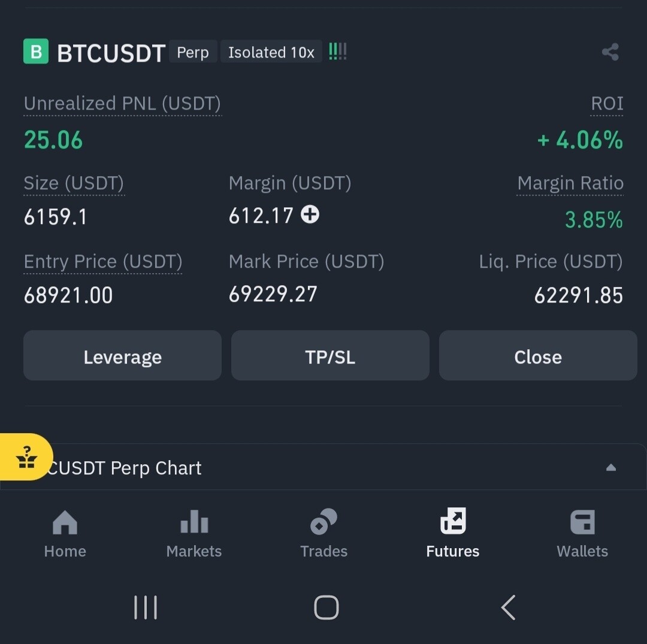Open the Android recent apps button
647x644 pixels.
(146, 607)
